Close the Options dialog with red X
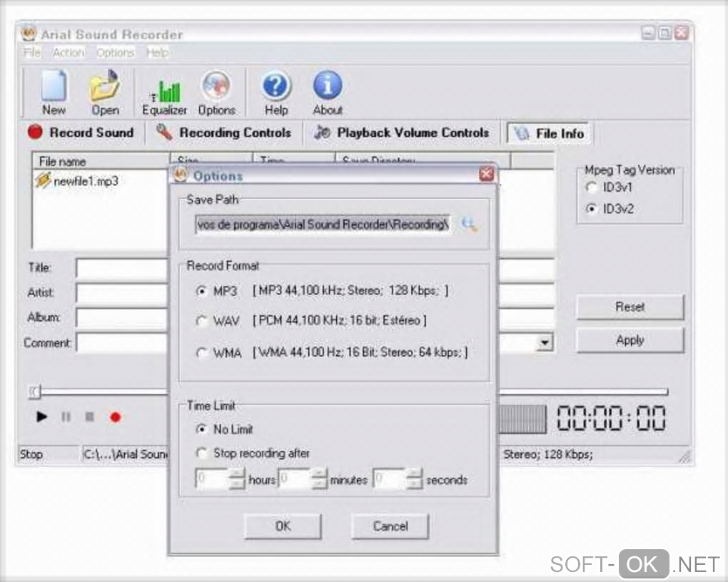This screenshot has height=582, width=728. click(486, 175)
